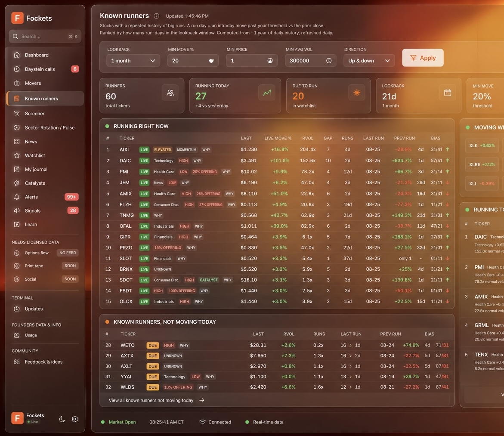
Task: Click the Alerts bell icon
Action: 17,197
